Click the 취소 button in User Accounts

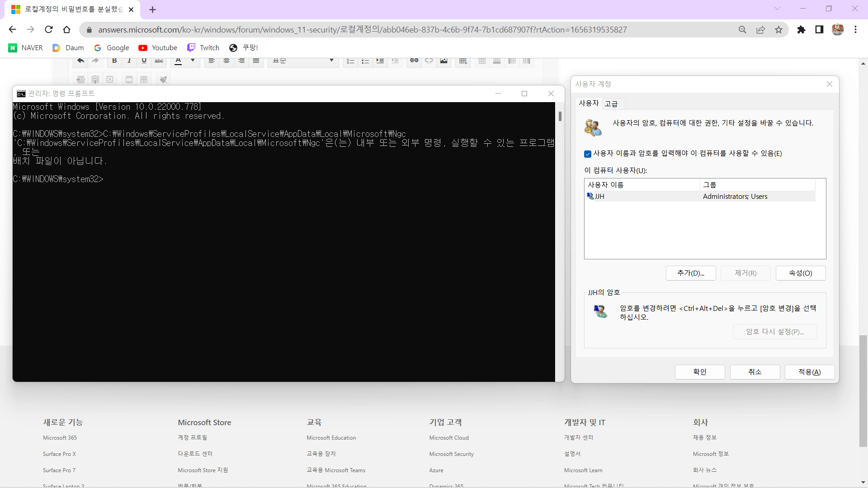pyautogui.click(x=755, y=372)
